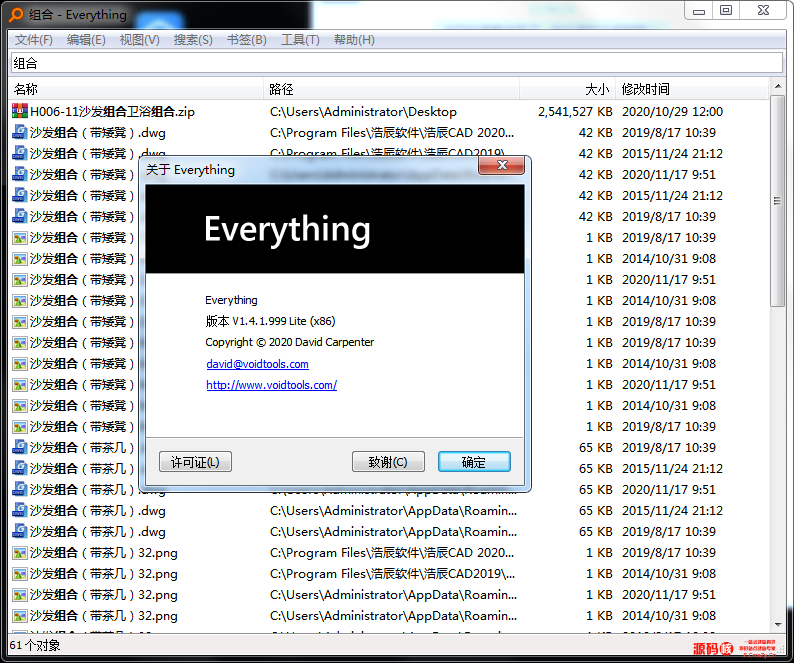Click the scrollbar down arrow of results list
This screenshot has height=663, width=794.
pyautogui.click(x=777, y=625)
